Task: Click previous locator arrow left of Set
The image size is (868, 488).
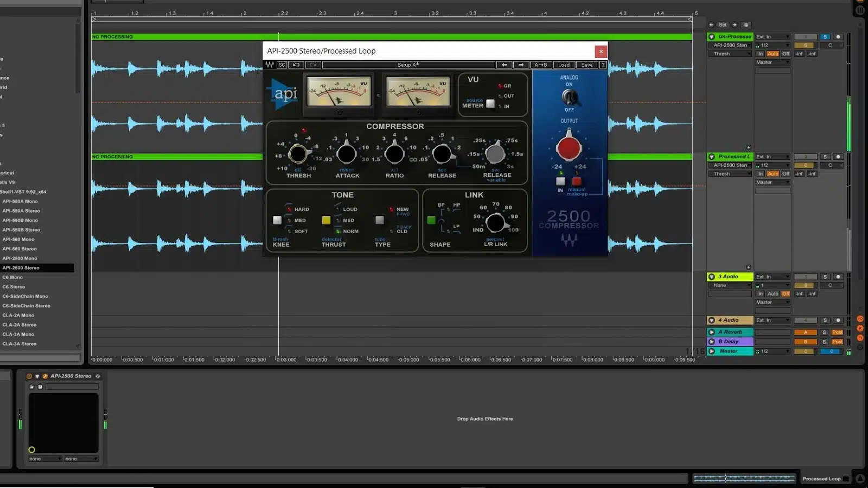Action: (x=711, y=25)
